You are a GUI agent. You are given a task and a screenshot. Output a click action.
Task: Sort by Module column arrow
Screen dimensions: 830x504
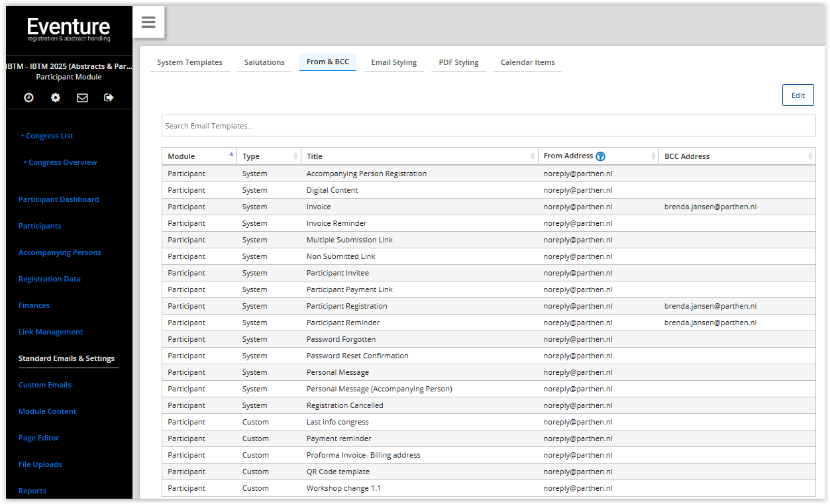click(x=231, y=154)
